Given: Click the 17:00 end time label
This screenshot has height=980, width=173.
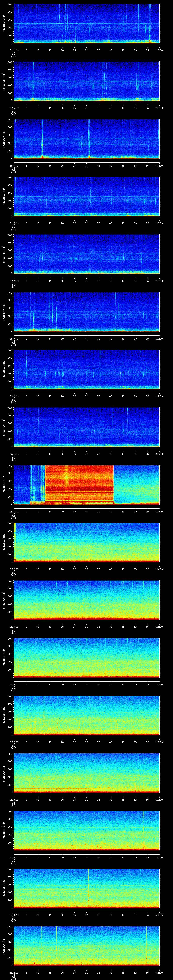Looking at the screenshot, I should 160,166.
